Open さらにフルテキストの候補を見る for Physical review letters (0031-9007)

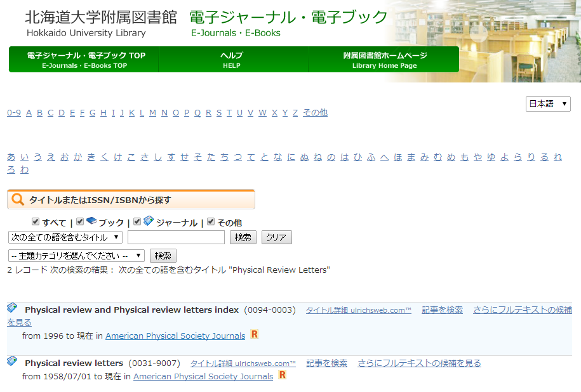click(419, 363)
